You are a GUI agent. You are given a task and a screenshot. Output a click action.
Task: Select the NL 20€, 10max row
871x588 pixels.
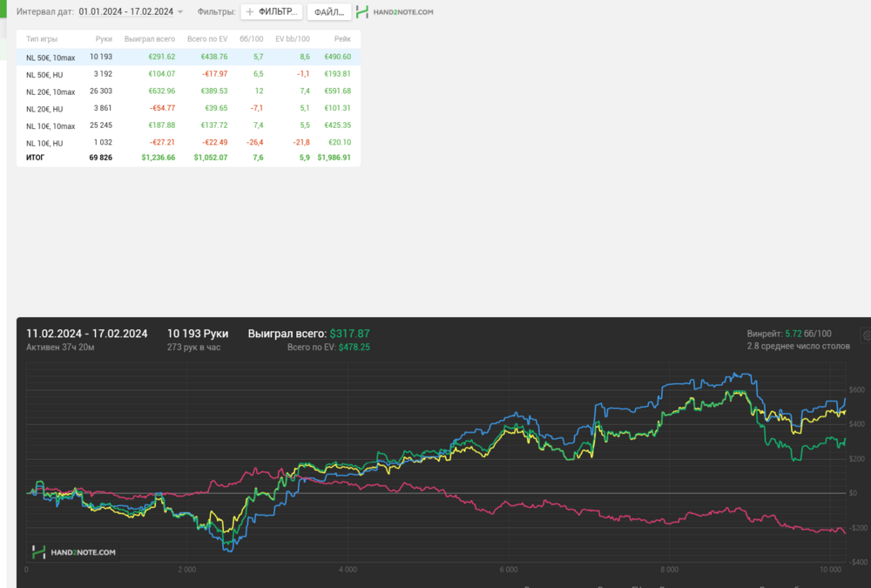188,91
